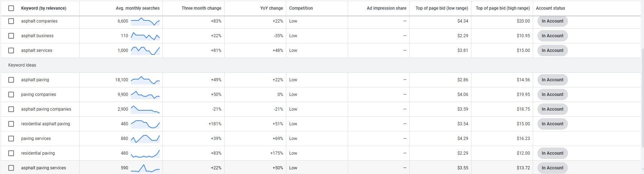The height and width of the screenshot is (174, 644).
Task: Click the residential paving trend sparkline chart
Action: click(145, 153)
